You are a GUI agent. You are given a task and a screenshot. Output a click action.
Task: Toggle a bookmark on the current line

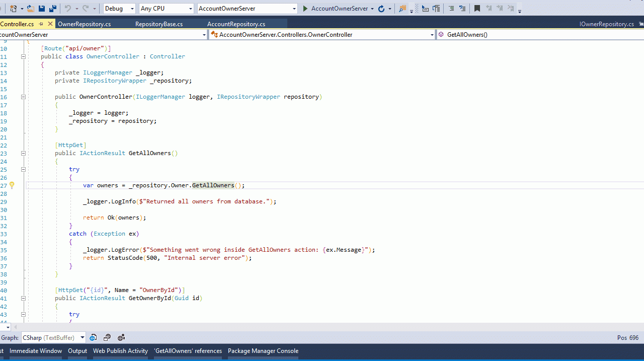(x=477, y=9)
